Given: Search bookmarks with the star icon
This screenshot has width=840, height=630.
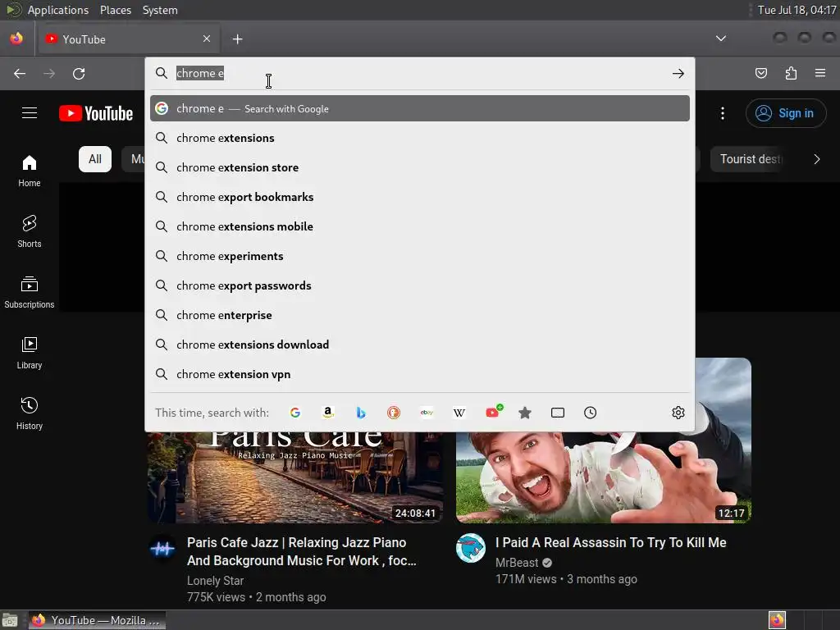Looking at the screenshot, I should tap(525, 413).
